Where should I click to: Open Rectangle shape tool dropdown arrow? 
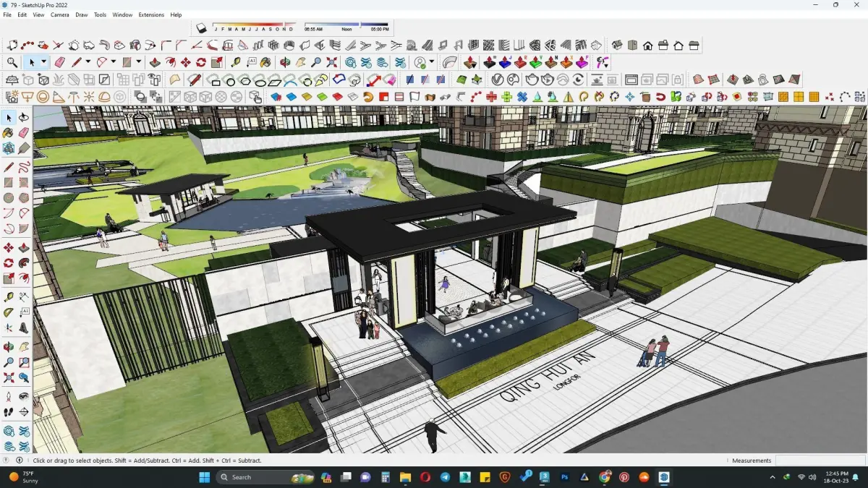pyautogui.click(x=138, y=63)
